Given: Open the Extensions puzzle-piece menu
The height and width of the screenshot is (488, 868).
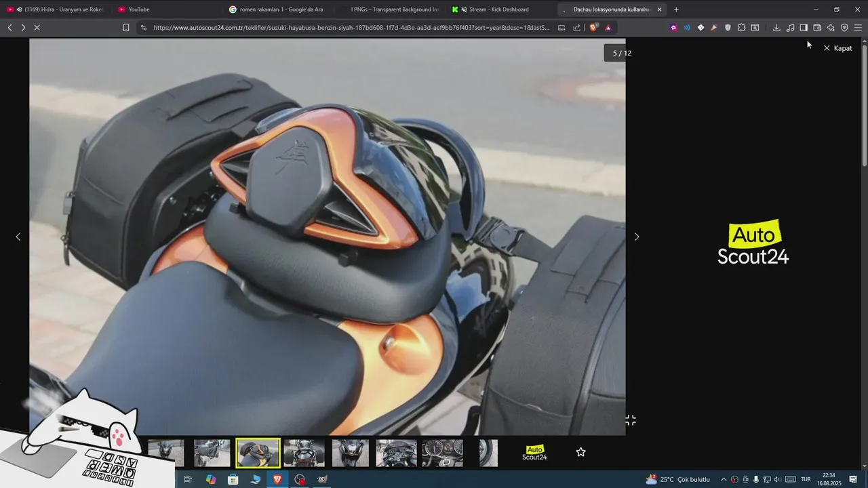Looking at the screenshot, I should (x=741, y=28).
